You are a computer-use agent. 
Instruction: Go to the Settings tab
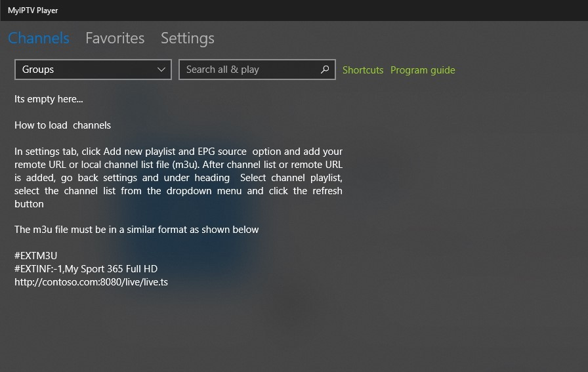pos(188,38)
